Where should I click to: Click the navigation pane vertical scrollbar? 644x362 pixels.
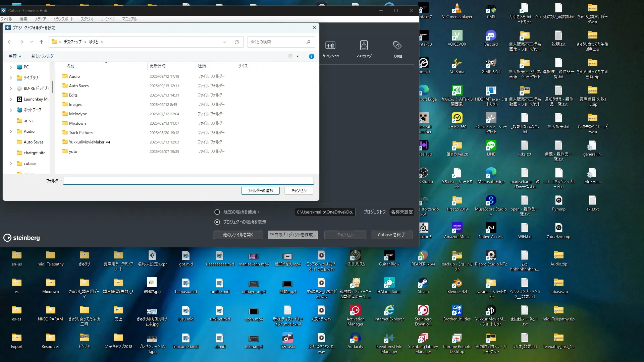tap(52, 87)
